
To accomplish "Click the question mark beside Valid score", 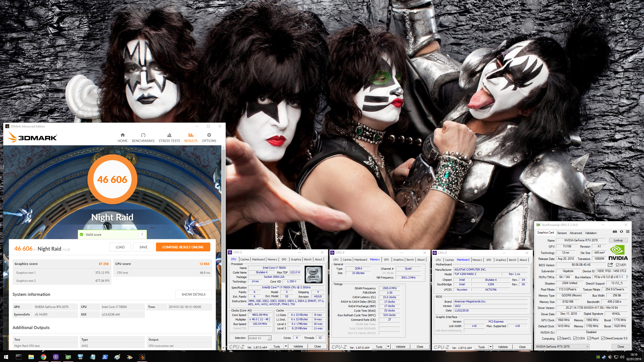I will coord(142,235).
